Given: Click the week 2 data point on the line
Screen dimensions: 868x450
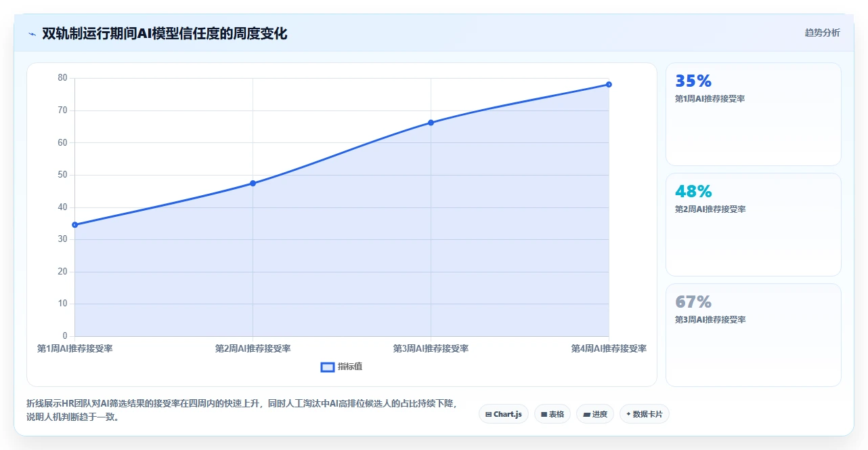Looking at the screenshot, I should click(x=253, y=183).
